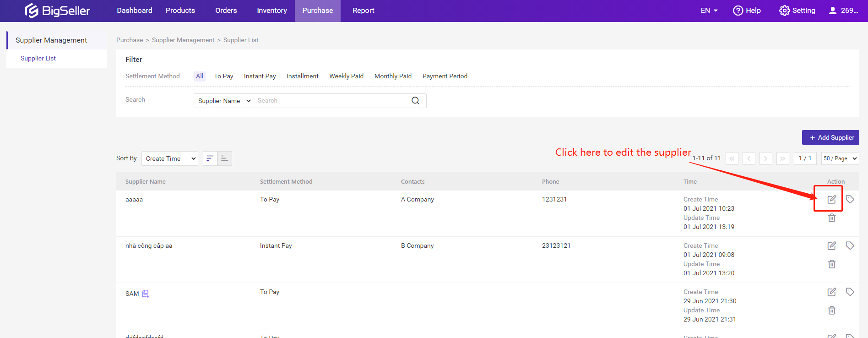Edit supplier SAM
This screenshot has height=338, width=868.
pos(832,292)
